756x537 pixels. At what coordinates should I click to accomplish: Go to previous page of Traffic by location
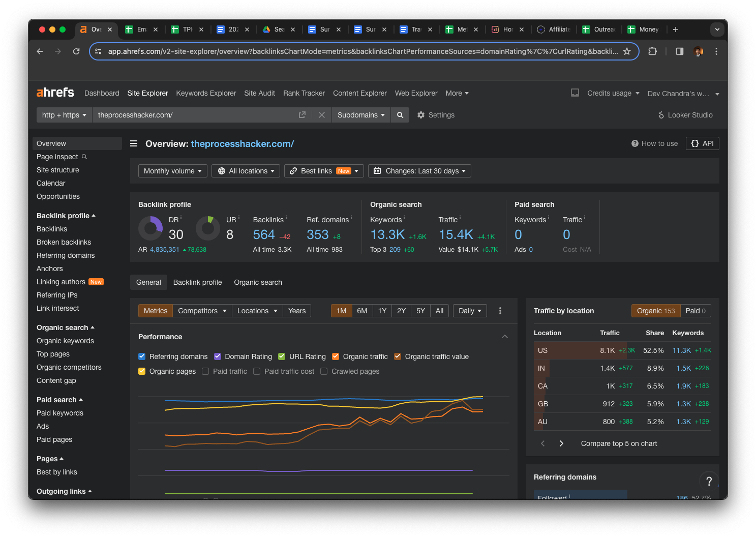542,443
